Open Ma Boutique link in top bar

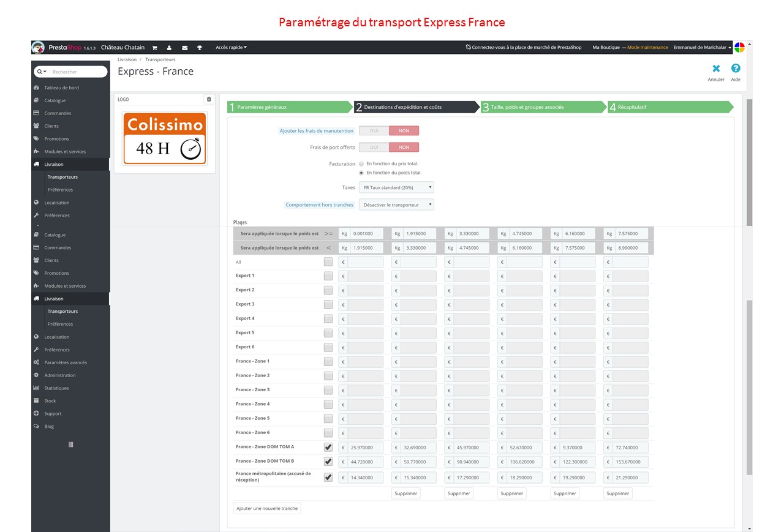pos(606,47)
